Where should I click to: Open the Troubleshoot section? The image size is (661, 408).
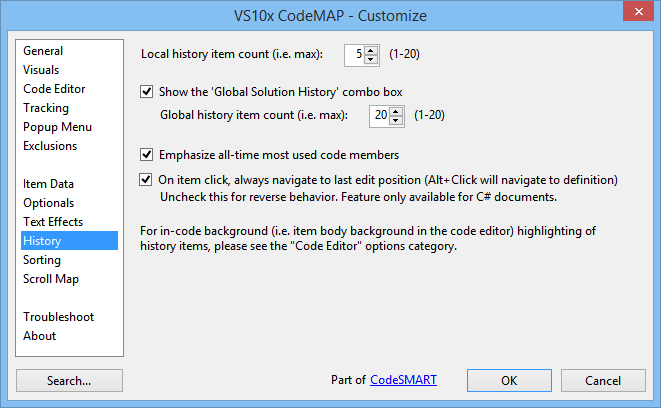click(x=59, y=317)
